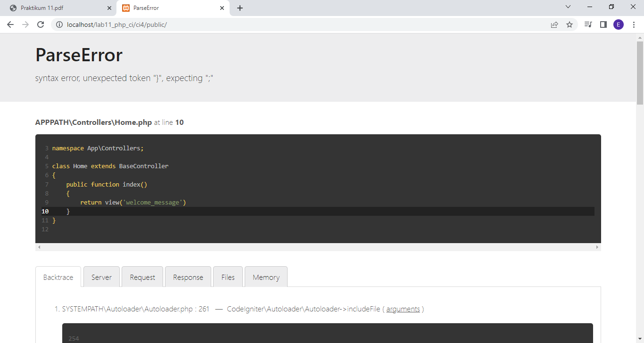The image size is (644, 343).
Task: Bookmark this page using the star icon
Action: tap(570, 24)
